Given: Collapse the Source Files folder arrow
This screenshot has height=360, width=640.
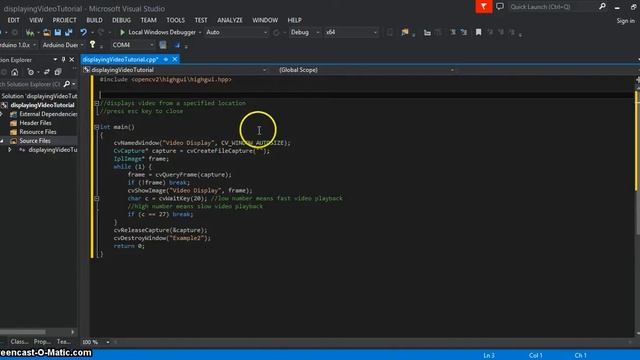Looking at the screenshot, I should tap(2, 141).
